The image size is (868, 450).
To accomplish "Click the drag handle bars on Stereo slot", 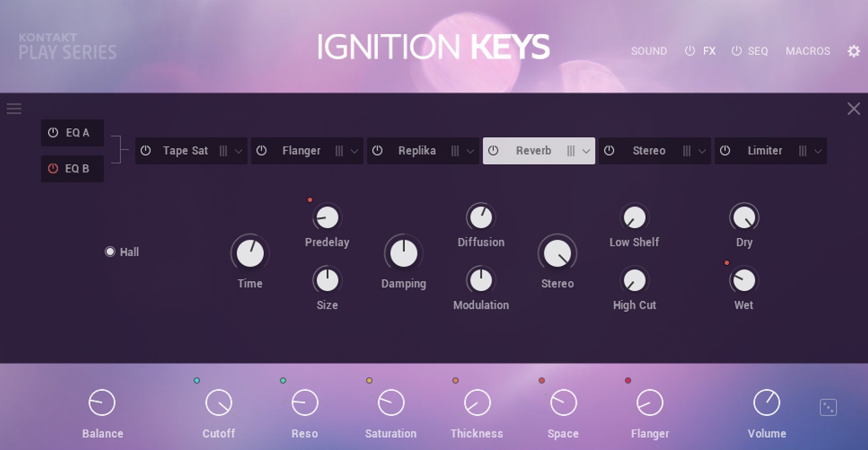I will click(x=687, y=151).
